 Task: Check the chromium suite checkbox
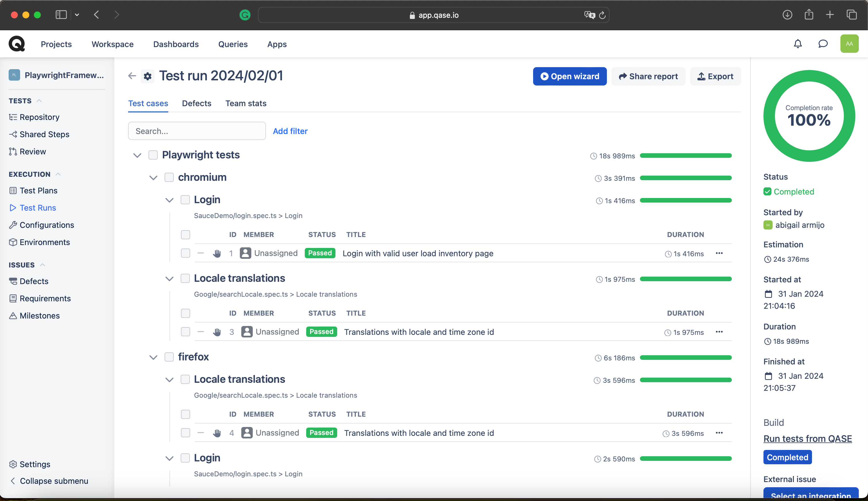coord(169,177)
